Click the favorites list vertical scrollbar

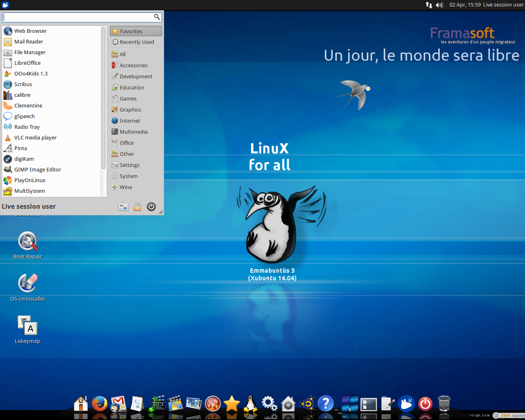104,98
